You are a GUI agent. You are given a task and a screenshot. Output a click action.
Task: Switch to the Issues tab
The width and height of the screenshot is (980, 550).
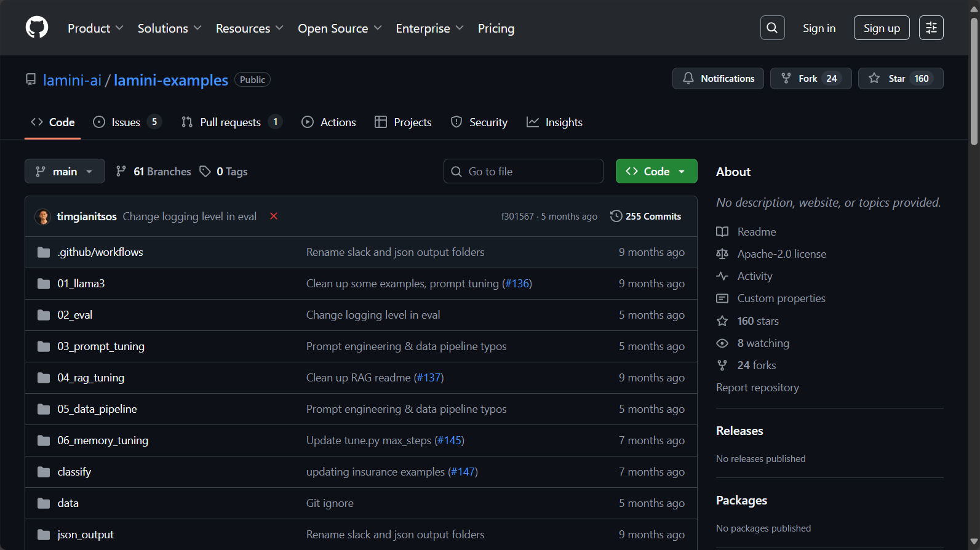pyautogui.click(x=127, y=122)
